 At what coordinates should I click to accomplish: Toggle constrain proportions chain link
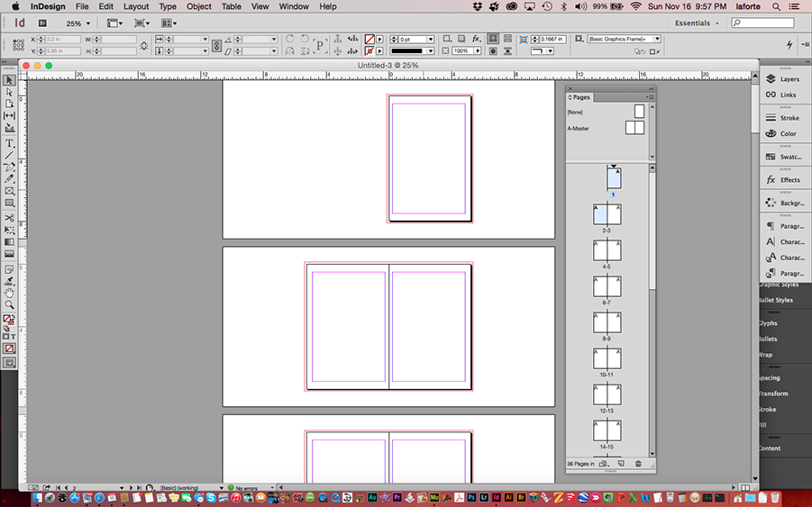click(x=216, y=46)
